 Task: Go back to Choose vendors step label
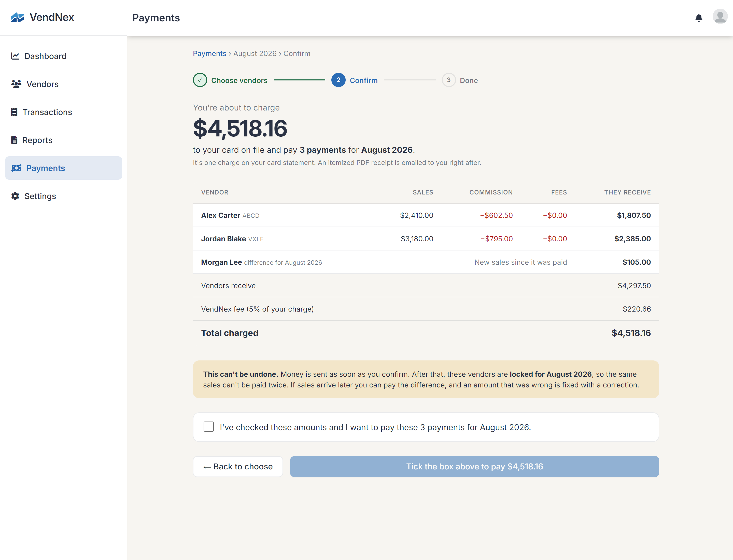[239, 80]
